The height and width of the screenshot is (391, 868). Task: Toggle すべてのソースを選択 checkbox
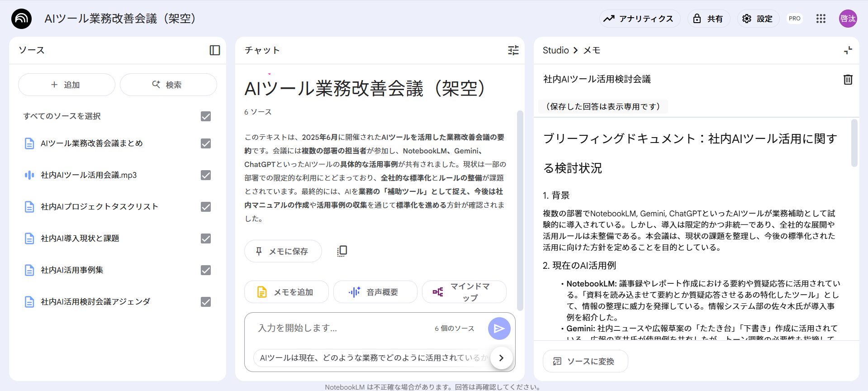coord(206,116)
